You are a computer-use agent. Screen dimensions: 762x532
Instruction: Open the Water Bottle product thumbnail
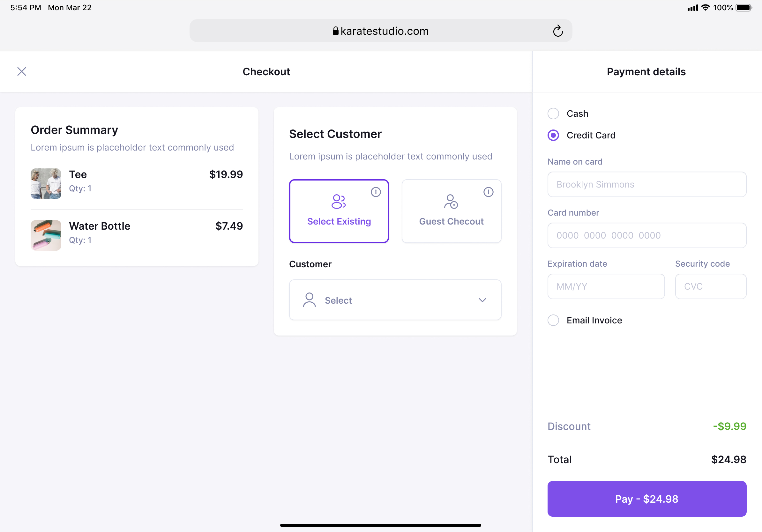46,235
